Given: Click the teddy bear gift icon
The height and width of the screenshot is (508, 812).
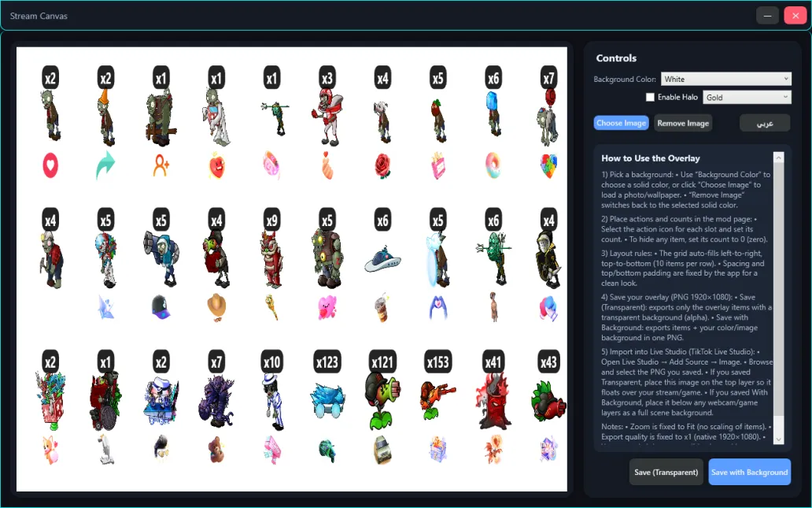Looking at the screenshot, I should [216, 448].
